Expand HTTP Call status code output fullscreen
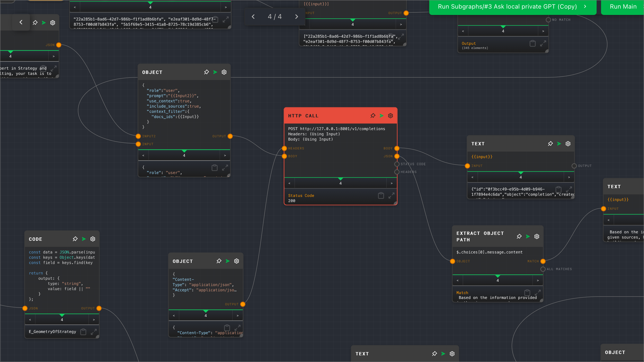The height and width of the screenshot is (362, 644). [391, 196]
